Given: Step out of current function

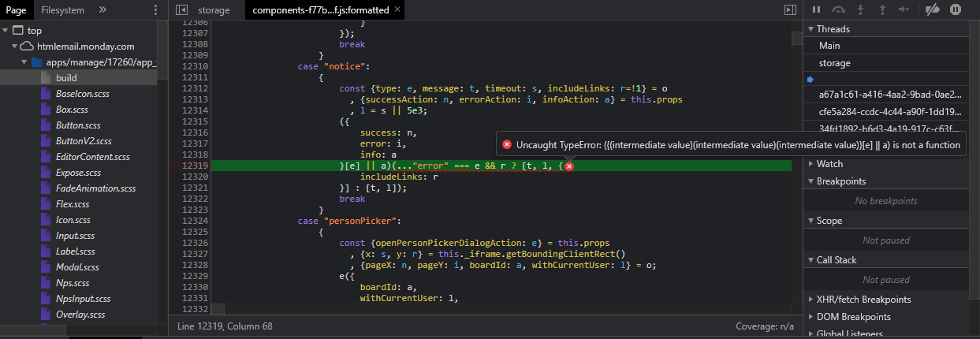Looking at the screenshot, I should click(x=882, y=9).
